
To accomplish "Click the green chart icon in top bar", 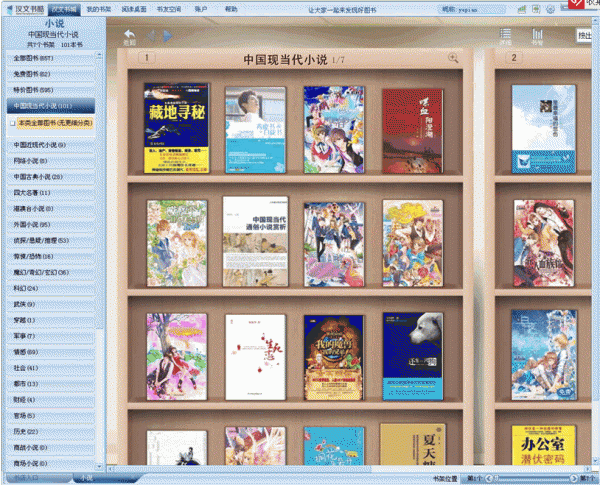I will pyautogui.click(x=522, y=10).
